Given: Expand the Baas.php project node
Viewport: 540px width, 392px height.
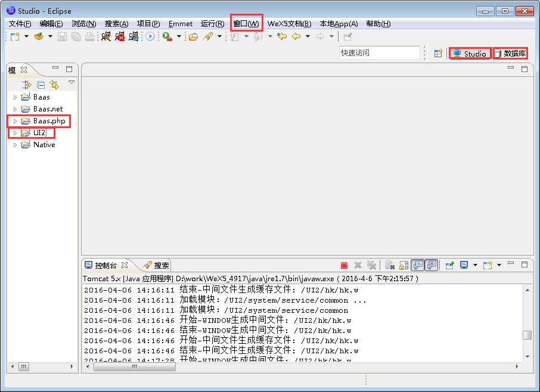Looking at the screenshot, I should point(14,120).
